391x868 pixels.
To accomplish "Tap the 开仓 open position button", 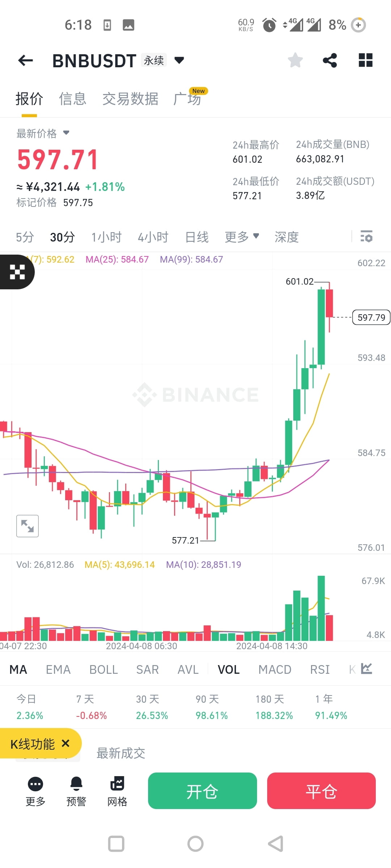I will click(x=202, y=791).
